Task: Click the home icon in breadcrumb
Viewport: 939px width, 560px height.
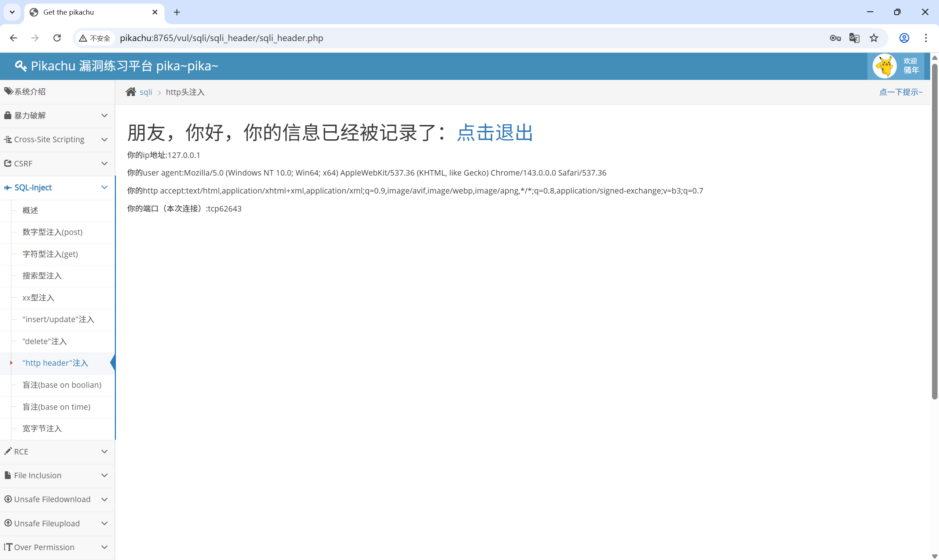Action: click(x=131, y=92)
